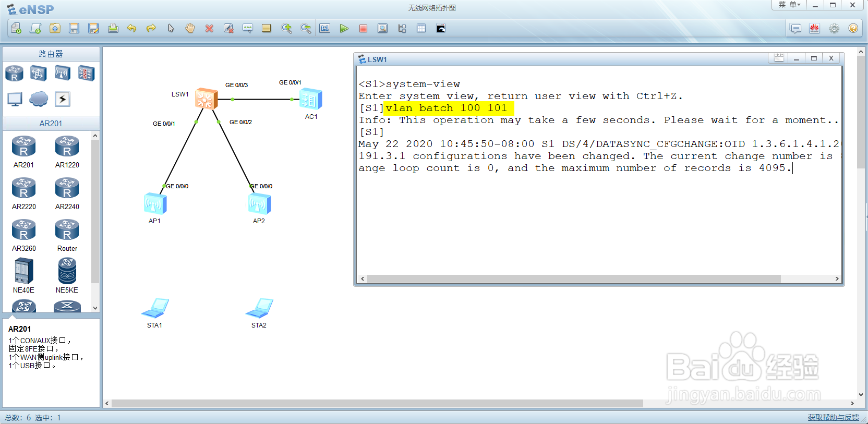Select the AP2 access point
This screenshot has height=424, width=868.
pyautogui.click(x=259, y=203)
